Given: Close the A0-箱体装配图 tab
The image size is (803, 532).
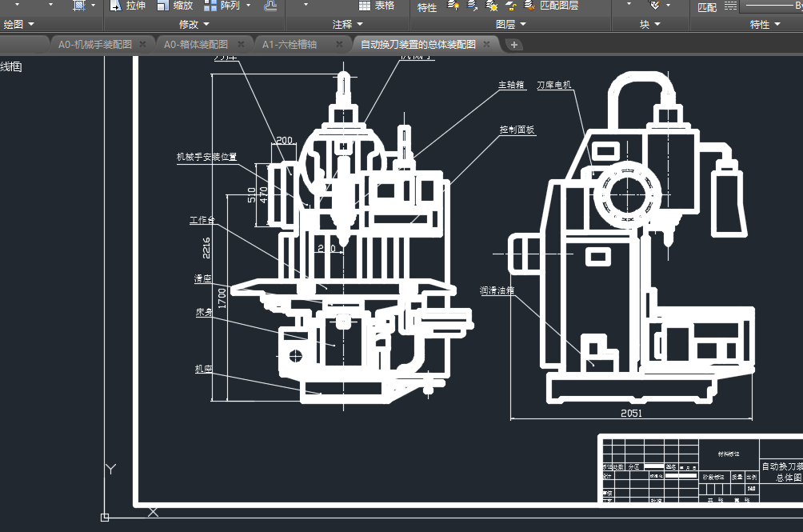Looking at the screenshot, I should [x=242, y=45].
